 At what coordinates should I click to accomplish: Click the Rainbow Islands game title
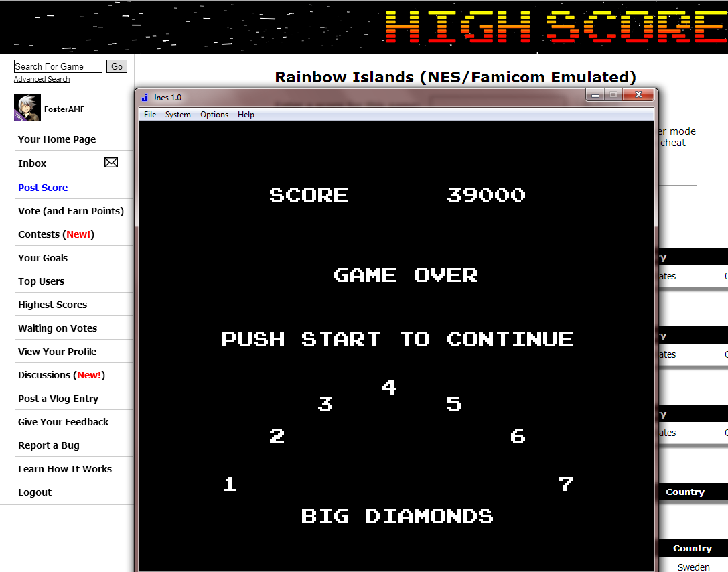point(455,77)
